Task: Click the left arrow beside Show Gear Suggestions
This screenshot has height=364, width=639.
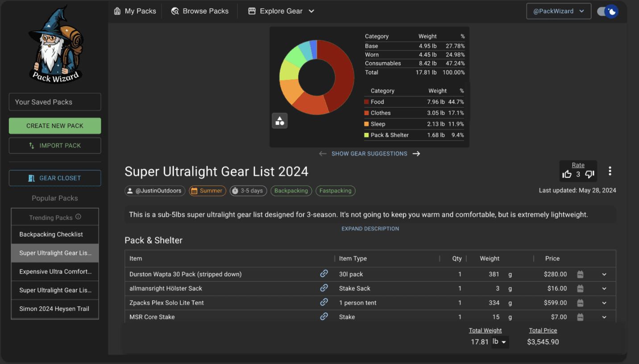Action: 323,154
